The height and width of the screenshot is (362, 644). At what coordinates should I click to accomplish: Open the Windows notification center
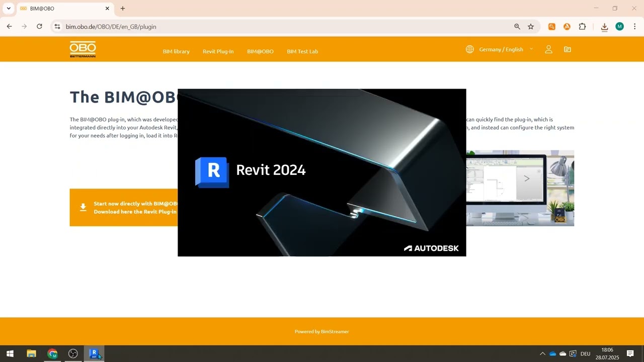click(x=630, y=353)
